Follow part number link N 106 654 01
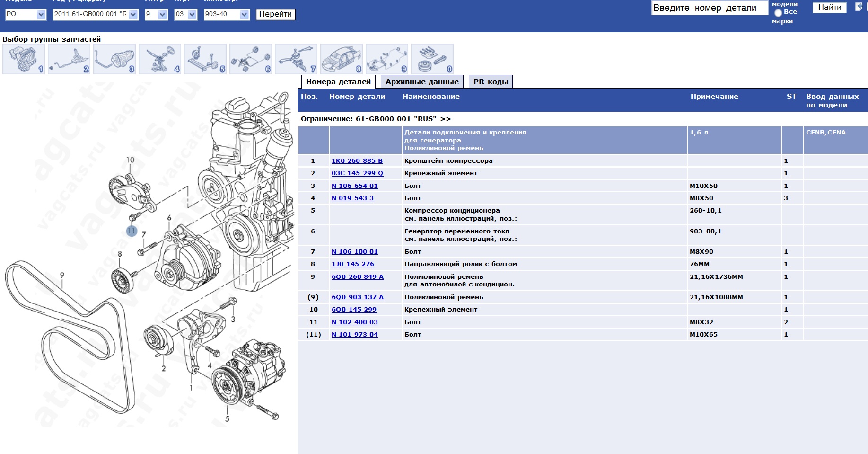 pyautogui.click(x=355, y=186)
